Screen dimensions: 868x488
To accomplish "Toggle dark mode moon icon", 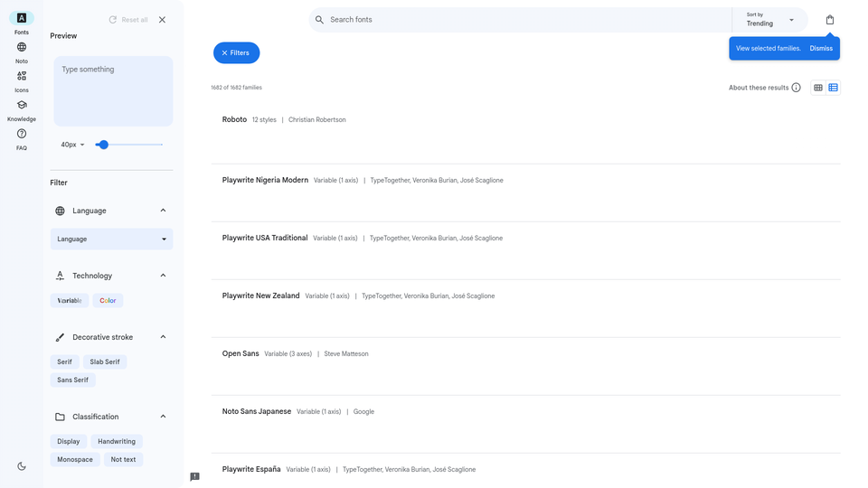I will (x=22, y=466).
